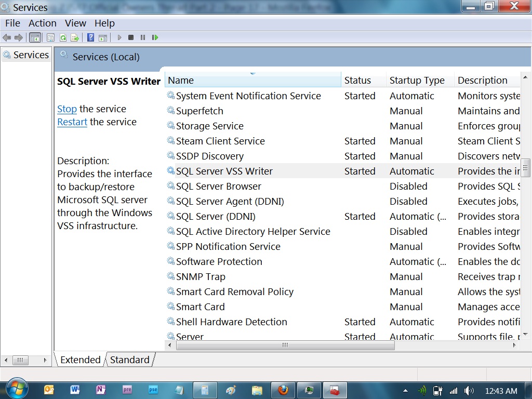Select the SPP Notification Service row
The width and height of the screenshot is (532, 399).
click(343, 246)
